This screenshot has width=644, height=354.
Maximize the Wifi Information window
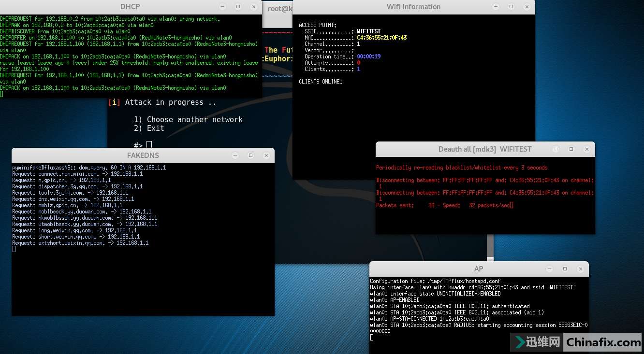pos(511,7)
